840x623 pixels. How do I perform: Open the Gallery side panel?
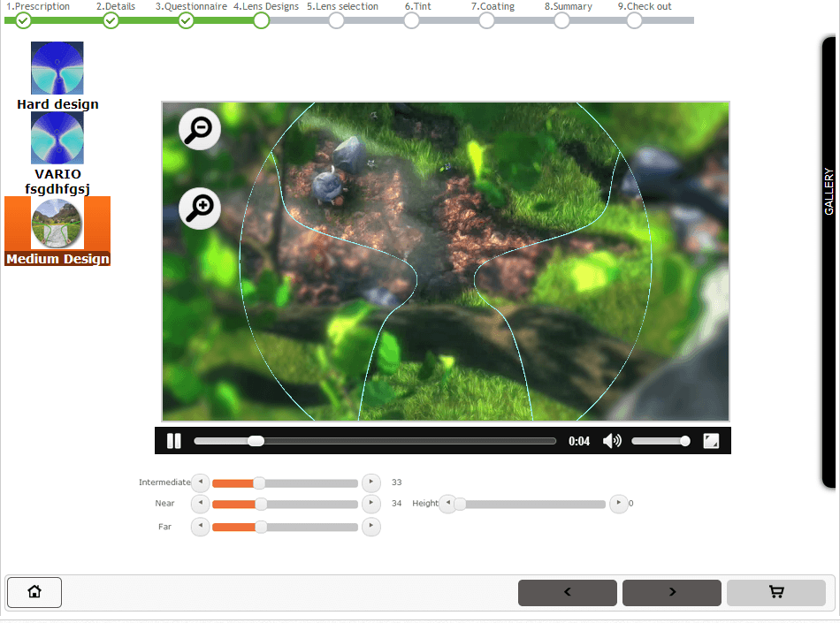829,192
